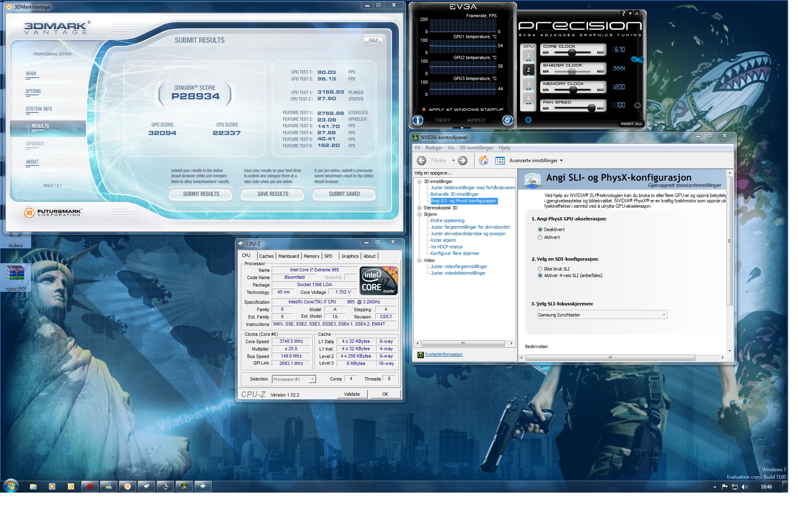Open Precision dropdown arrow in title corner
This screenshot has height=532, width=798.
(630, 13)
